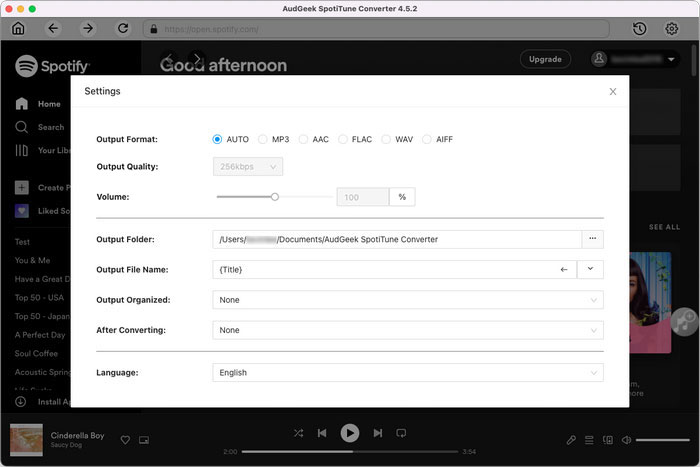This screenshot has height=467, width=700.
Task: Select AUTO output format
Action: [217, 139]
